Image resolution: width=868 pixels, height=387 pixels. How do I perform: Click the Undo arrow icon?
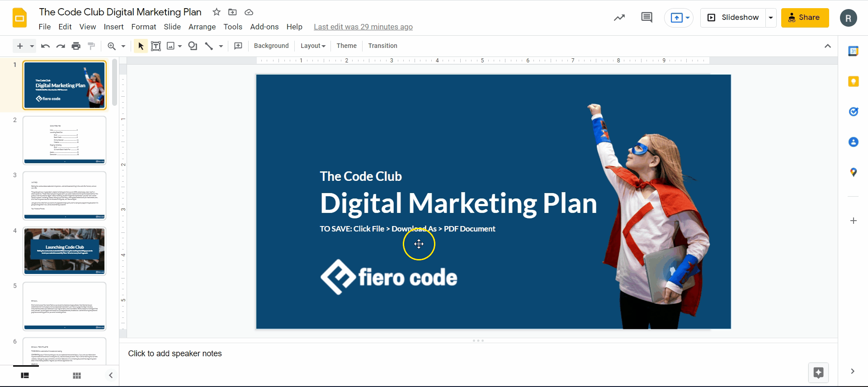(45, 46)
